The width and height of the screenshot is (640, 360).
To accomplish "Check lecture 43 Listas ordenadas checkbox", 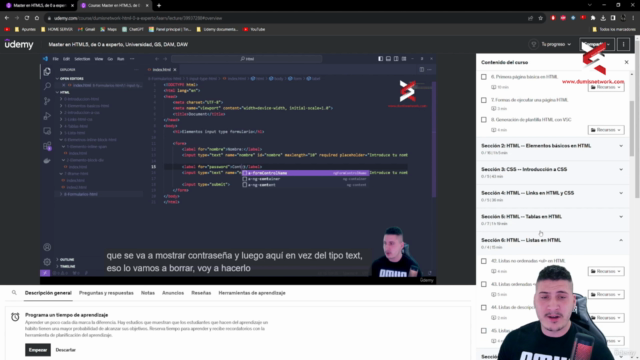I will pyautogui.click(x=484, y=284).
